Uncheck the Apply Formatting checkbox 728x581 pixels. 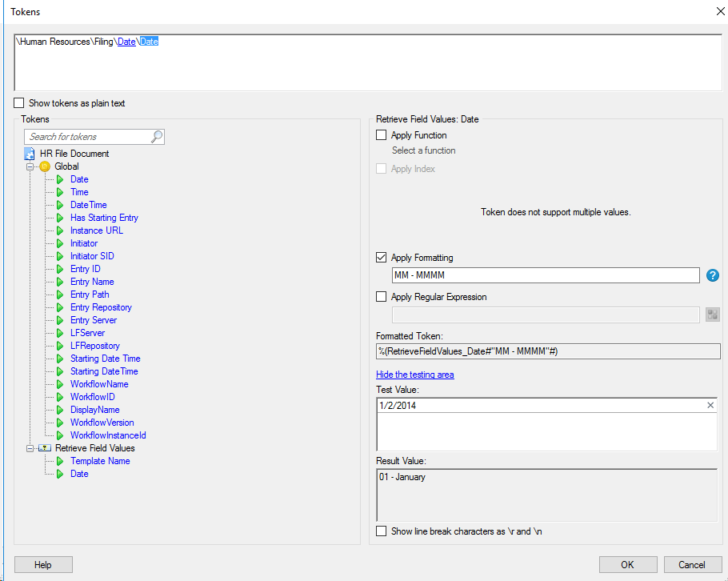point(382,258)
